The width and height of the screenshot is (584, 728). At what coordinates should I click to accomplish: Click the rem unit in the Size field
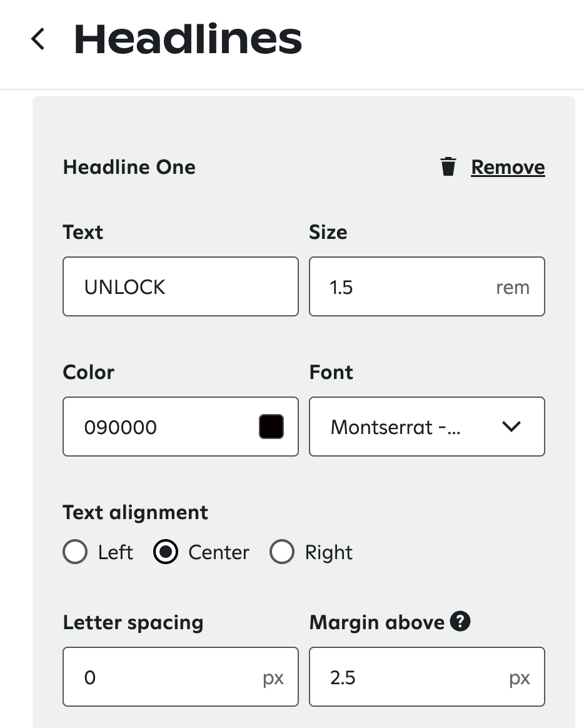pyautogui.click(x=512, y=287)
